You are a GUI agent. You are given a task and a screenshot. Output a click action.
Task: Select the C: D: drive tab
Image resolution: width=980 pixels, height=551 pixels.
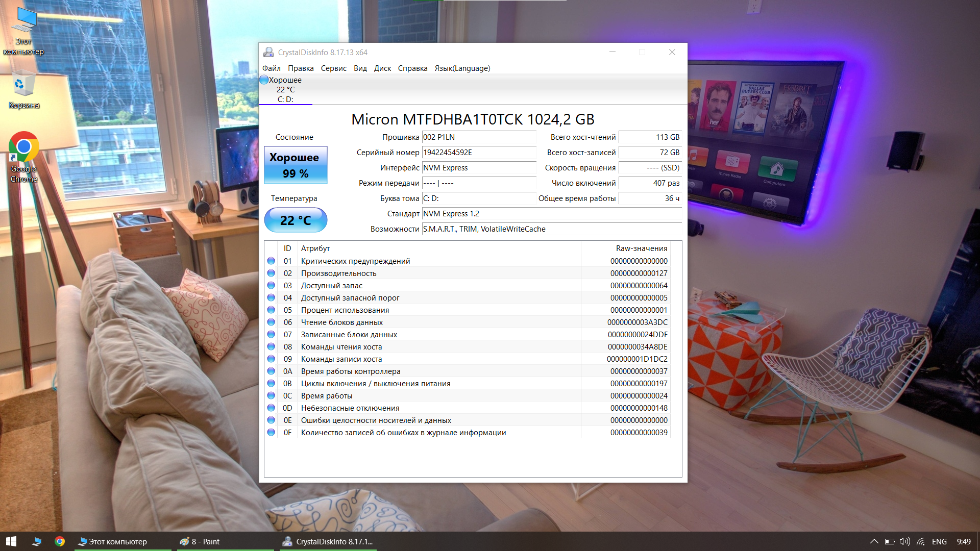(x=285, y=90)
